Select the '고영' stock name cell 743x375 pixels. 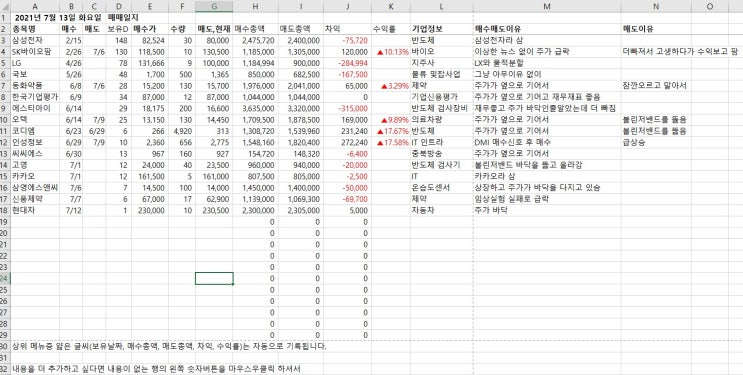coord(35,165)
